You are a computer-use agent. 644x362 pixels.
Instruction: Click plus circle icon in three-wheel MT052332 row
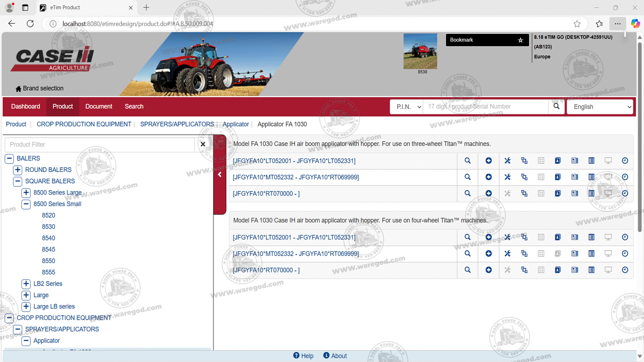488,177
